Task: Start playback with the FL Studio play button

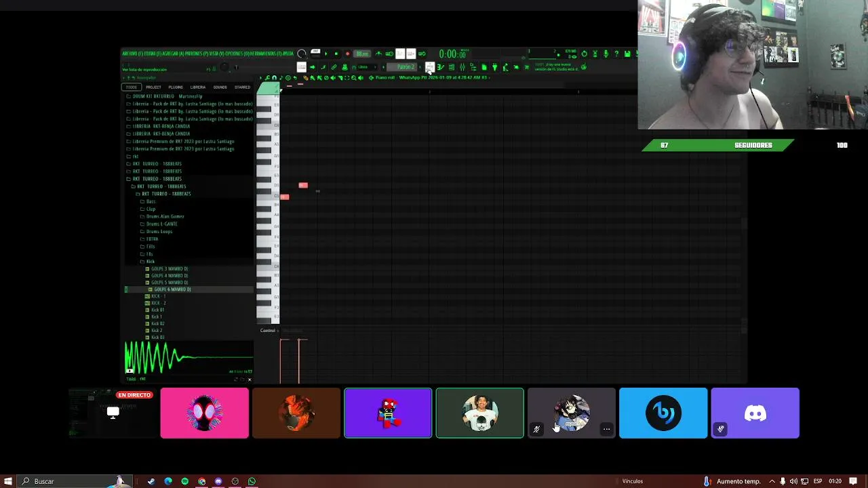Action: tap(326, 54)
